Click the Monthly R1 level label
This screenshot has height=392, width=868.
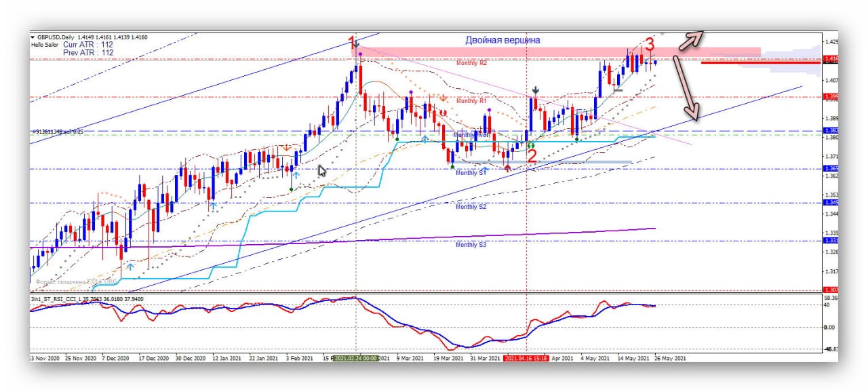click(x=471, y=101)
